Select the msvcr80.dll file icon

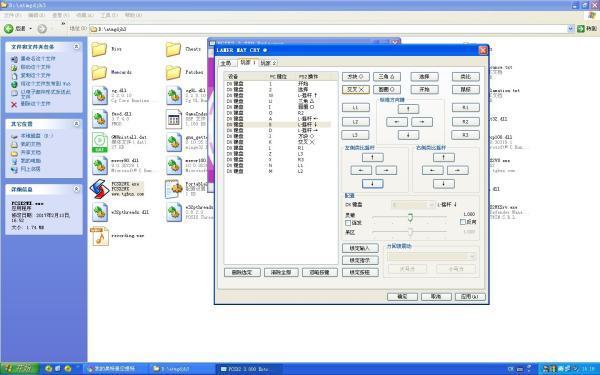pyautogui.click(x=99, y=166)
